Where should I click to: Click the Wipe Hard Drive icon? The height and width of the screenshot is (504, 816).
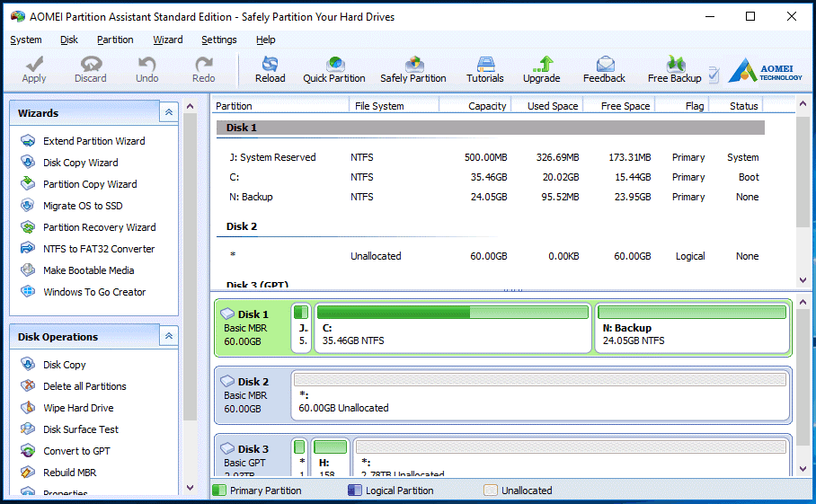pos(28,408)
